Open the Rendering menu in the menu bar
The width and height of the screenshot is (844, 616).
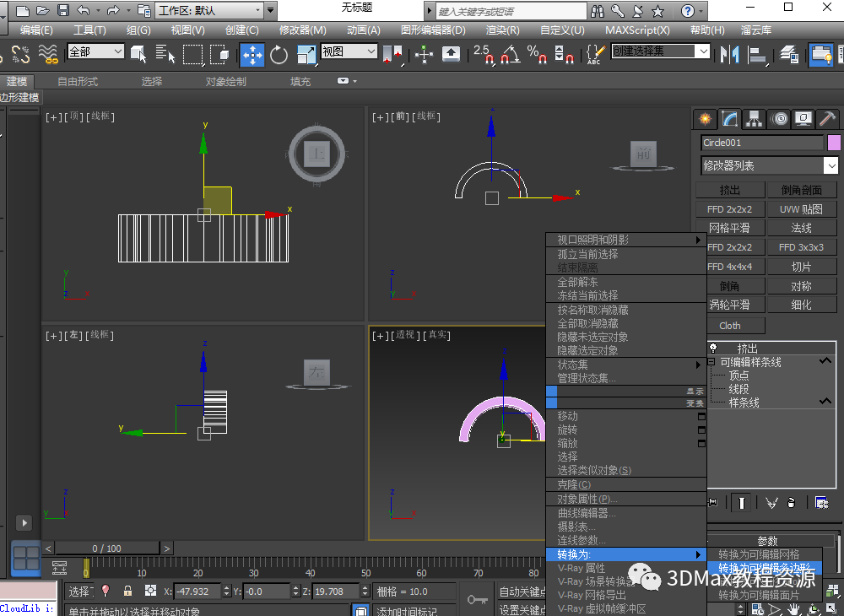[x=502, y=30]
